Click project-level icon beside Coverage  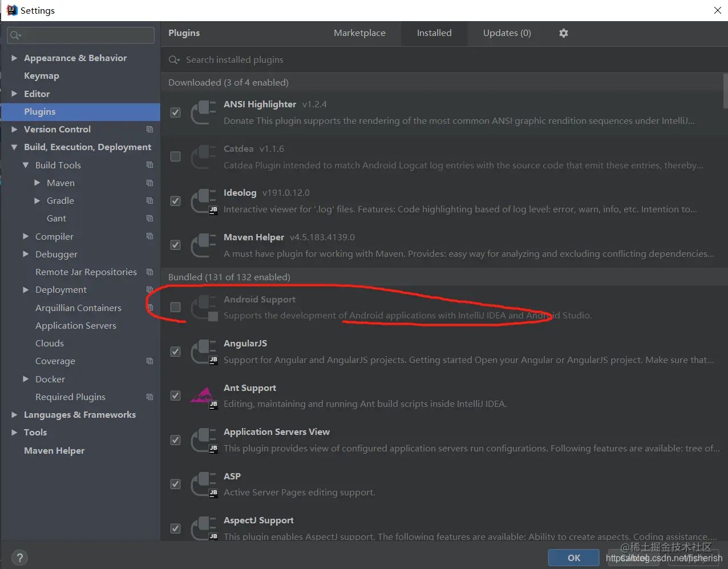[x=149, y=361]
